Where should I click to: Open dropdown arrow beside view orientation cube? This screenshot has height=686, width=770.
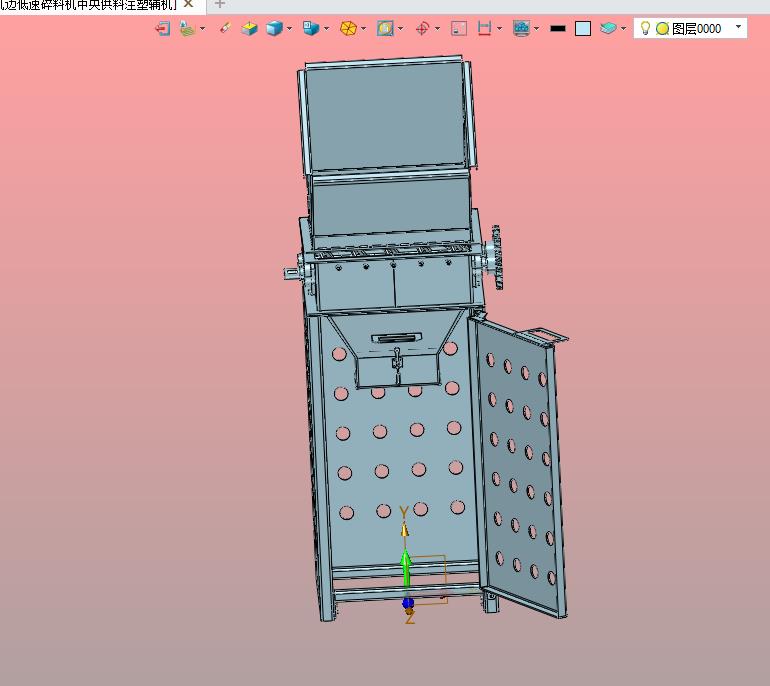click(326, 28)
